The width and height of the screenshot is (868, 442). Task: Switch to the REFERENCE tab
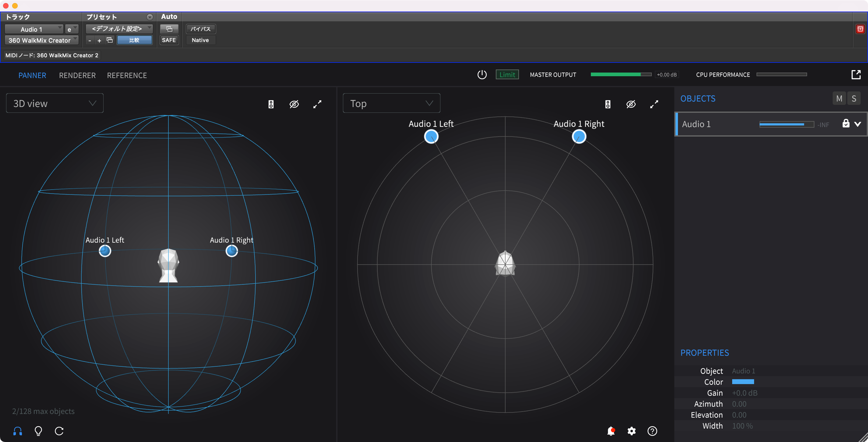tap(127, 75)
